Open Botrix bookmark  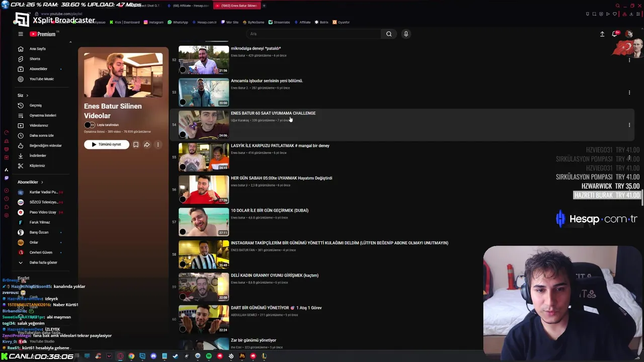(x=321, y=22)
